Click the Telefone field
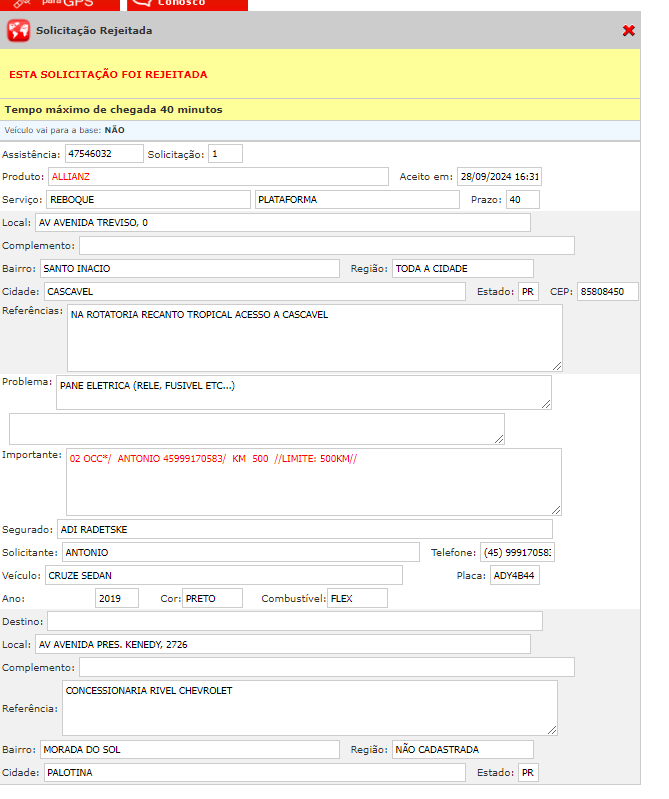Image resolution: width=669 pixels, height=799 pixels. point(517,552)
